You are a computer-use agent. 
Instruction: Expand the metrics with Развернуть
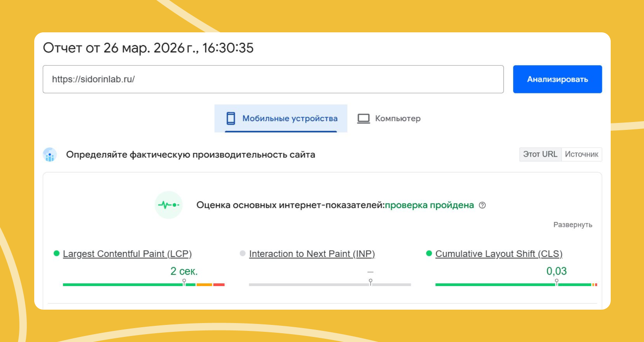click(x=573, y=225)
